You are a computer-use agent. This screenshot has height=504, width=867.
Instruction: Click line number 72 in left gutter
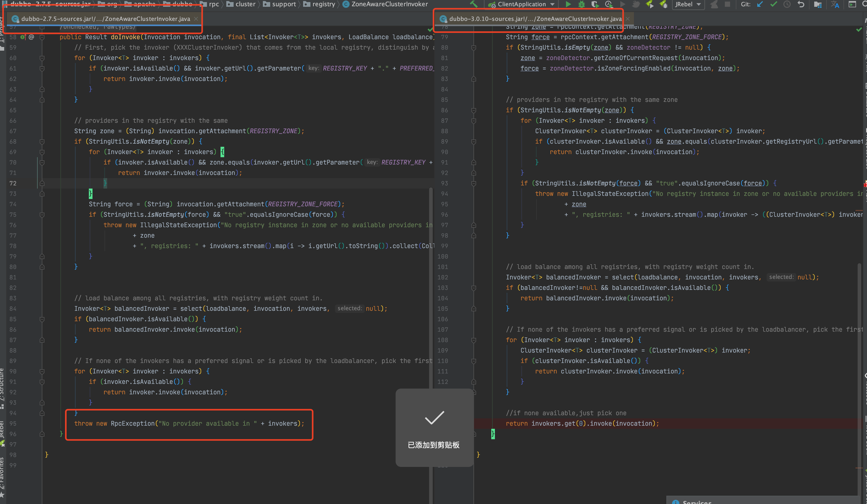(x=13, y=183)
